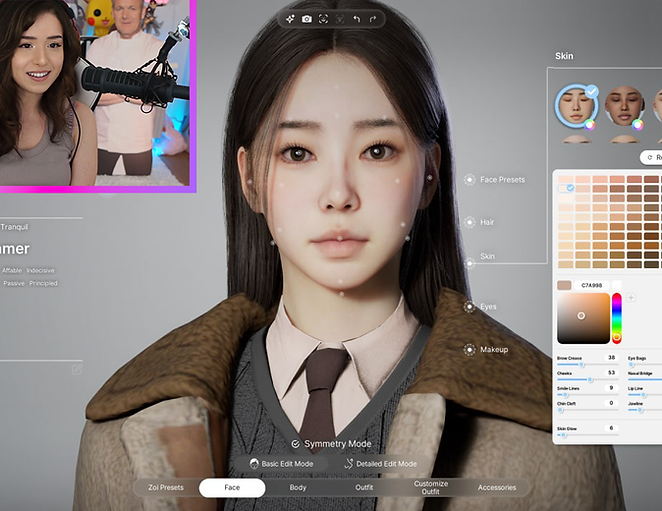Click the Detailed Edit Mode label
Image resolution: width=662 pixels, height=511 pixels.
386,464
